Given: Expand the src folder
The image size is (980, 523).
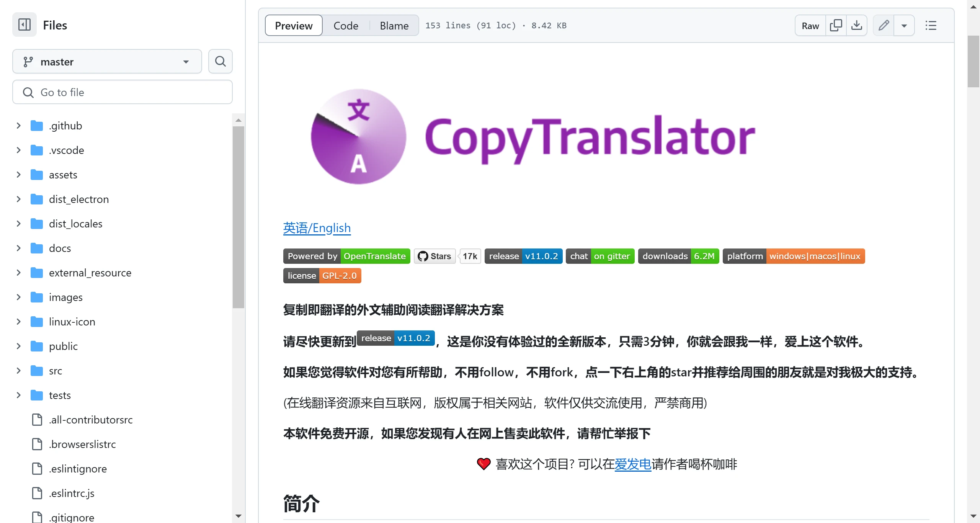Looking at the screenshot, I should tap(18, 370).
